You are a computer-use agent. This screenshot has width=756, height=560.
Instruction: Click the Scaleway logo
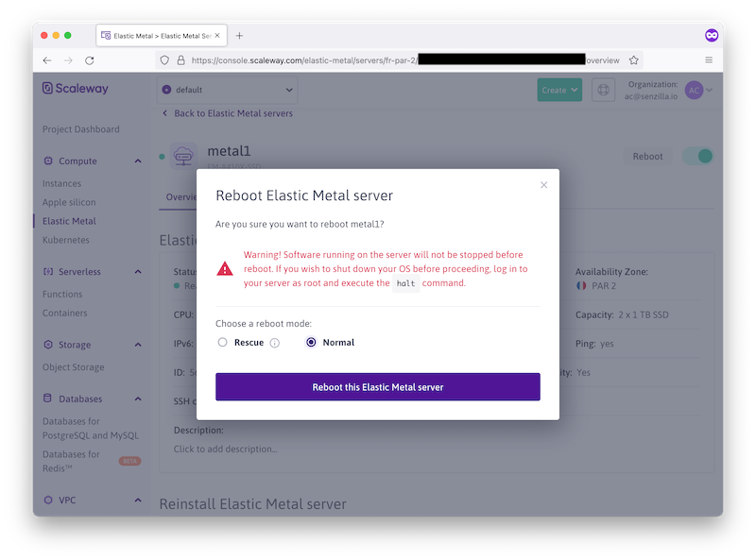pyautogui.click(x=76, y=88)
